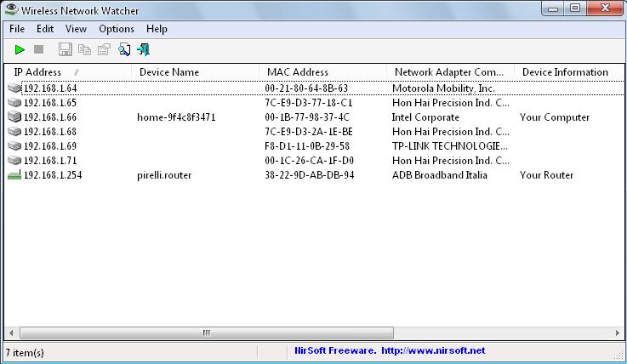Click the Your Router device info cell
The image size is (627, 364).
(546, 174)
